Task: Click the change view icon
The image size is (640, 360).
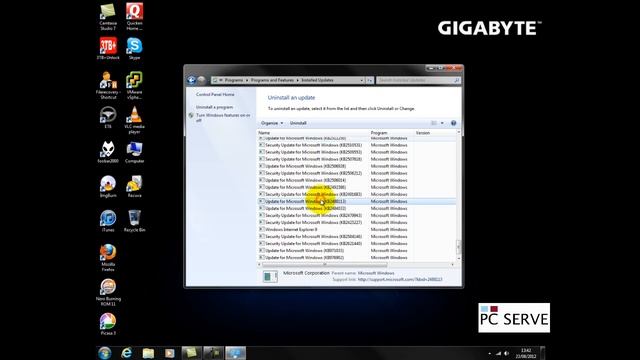Action: pos(434,123)
